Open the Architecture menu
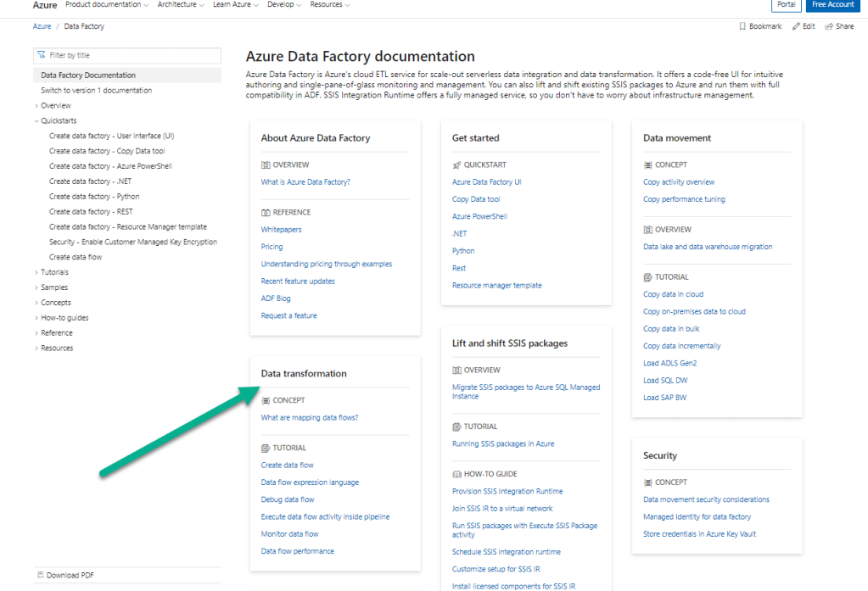Image resolution: width=868 pixels, height=591 pixels. coord(180,5)
